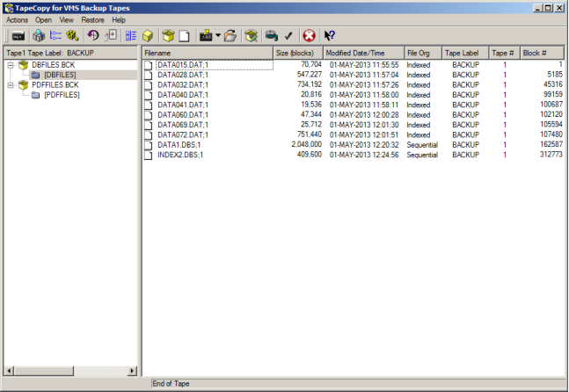Image resolution: width=569 pixels, height=392 pixels.
Task: Select file DATA1.DBS;1
Action: (x=179, y=145)
